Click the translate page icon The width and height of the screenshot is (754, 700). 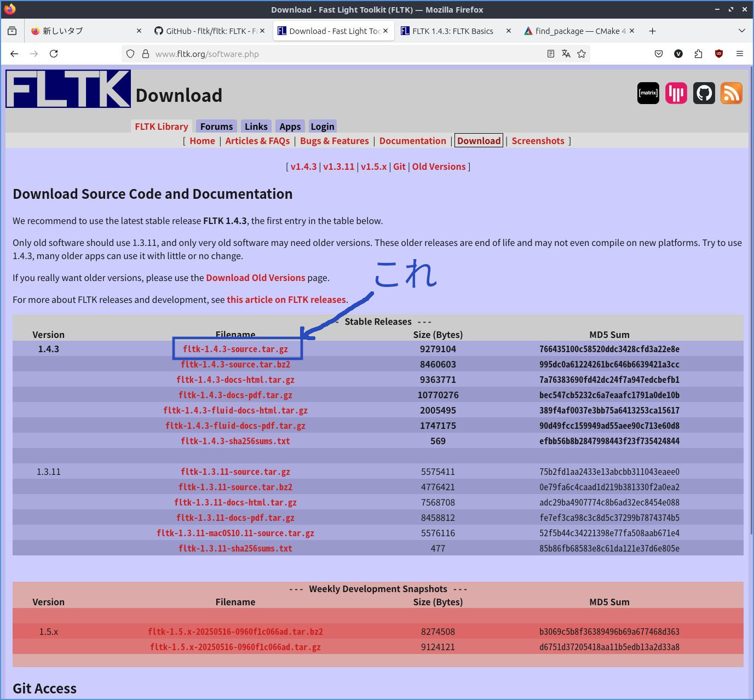[x=566, y=54]
